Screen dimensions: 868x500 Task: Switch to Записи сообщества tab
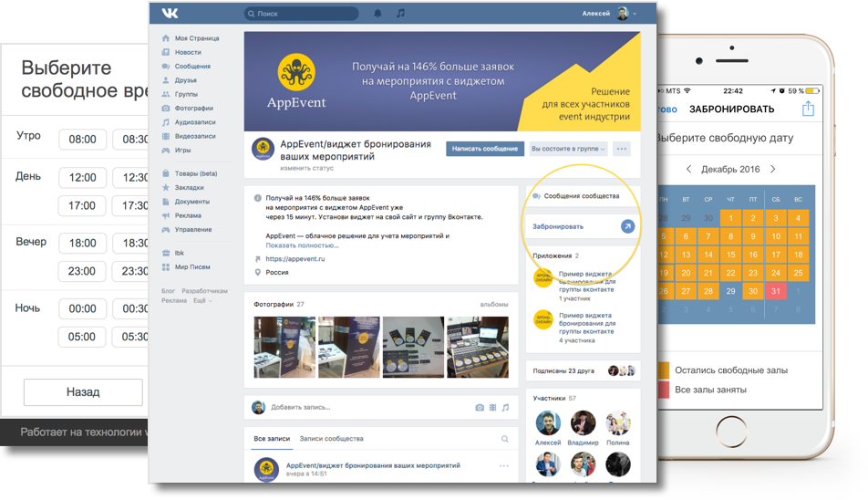click(331, 439)
